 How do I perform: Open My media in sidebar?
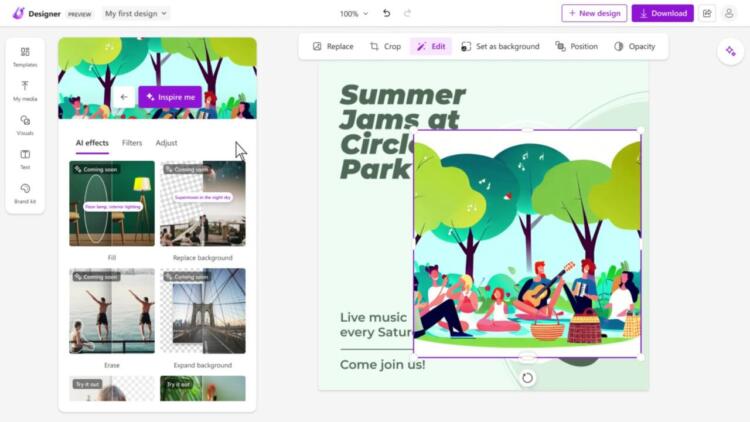pyautogui.click(x=25, y=90)
